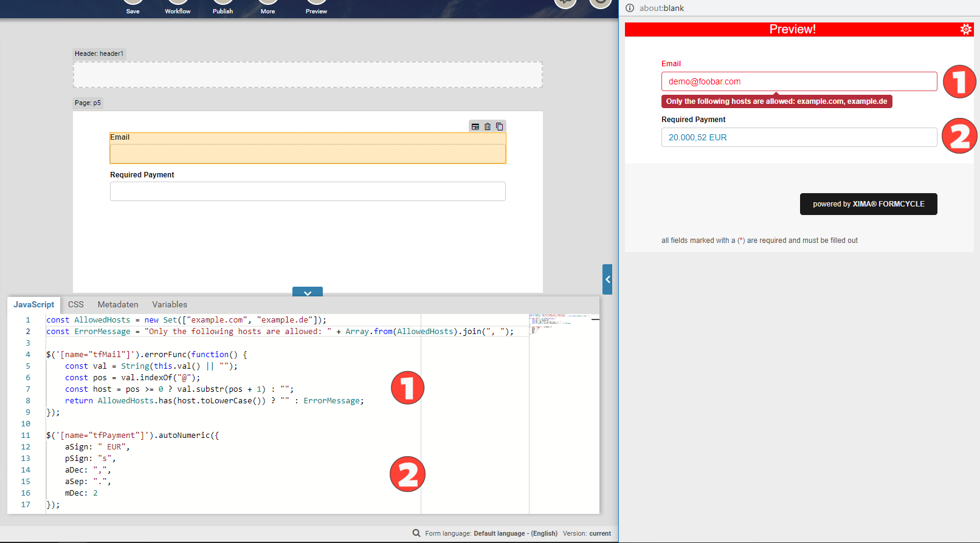Select the Required Payment field in designer
This screenshot has width=980, height=543.
[x=308, y=191]
